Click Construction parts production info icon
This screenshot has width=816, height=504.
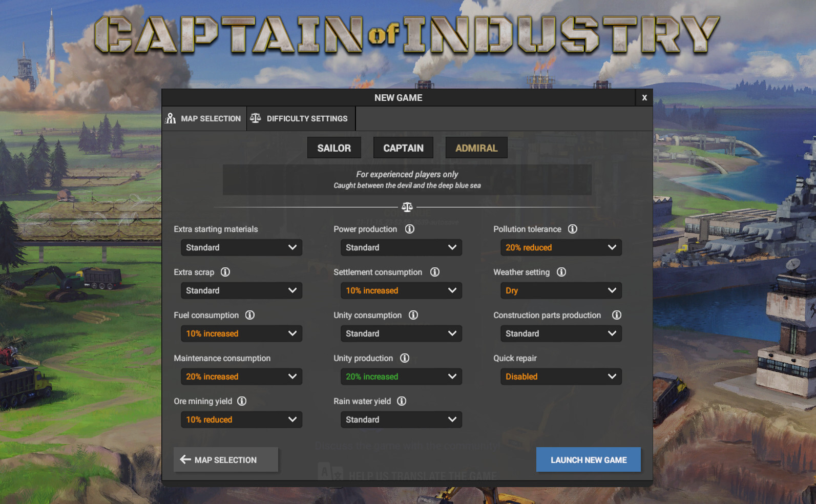(617, 315)
